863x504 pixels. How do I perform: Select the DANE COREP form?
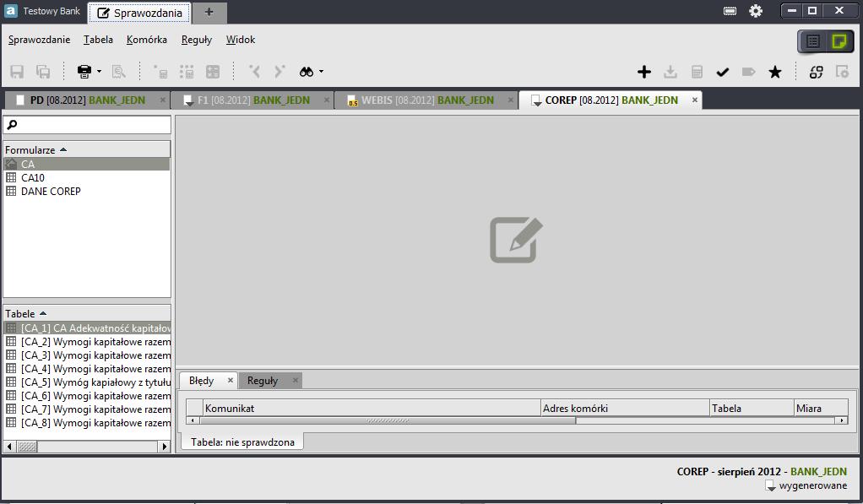point(87,192)
